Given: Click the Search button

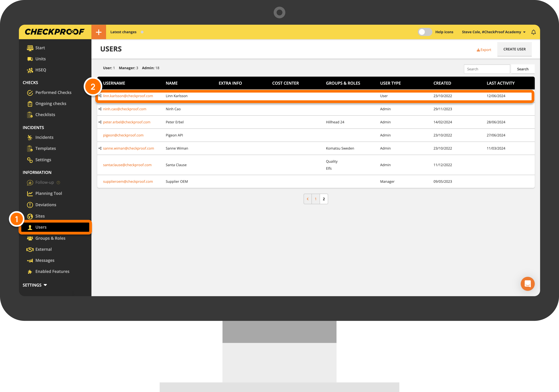Looking at the screenshot, I should coord(523,69).
